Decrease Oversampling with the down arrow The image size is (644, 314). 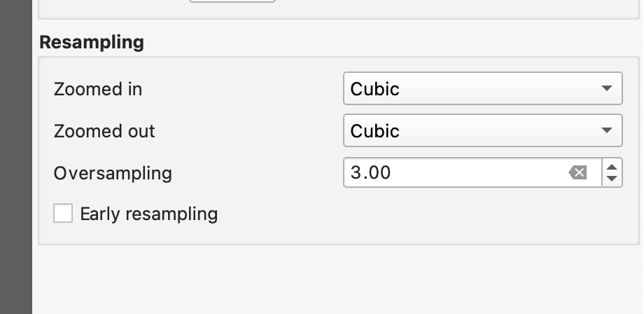point(612,179)
